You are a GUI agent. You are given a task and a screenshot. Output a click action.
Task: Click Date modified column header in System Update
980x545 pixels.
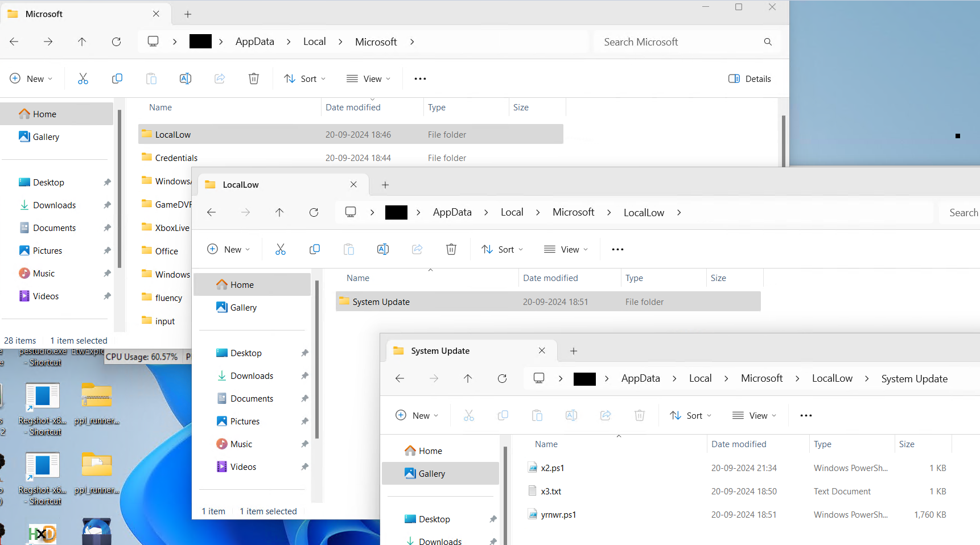click(x=739, y=444)
